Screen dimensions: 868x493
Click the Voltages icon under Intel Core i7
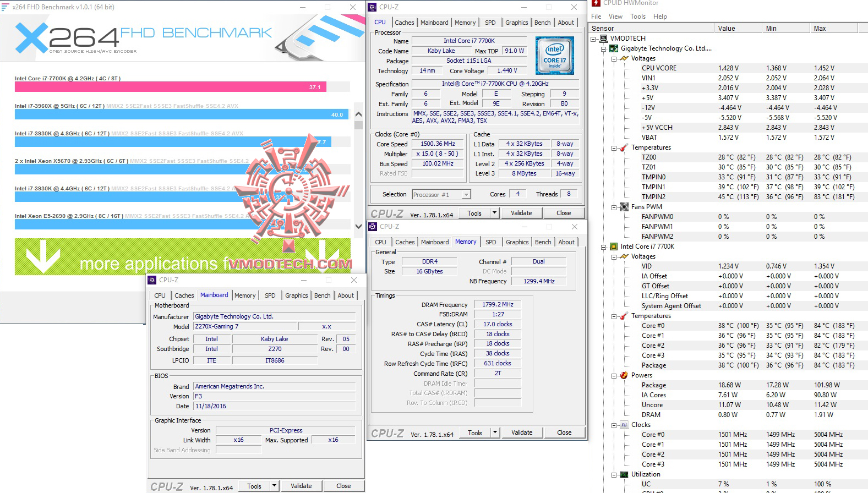[x=624, y=256]
